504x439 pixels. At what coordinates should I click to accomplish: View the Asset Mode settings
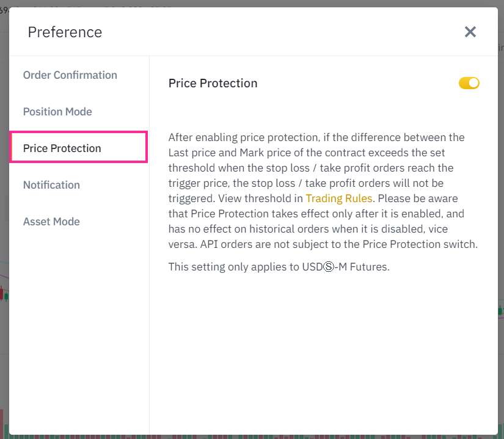tap(51, 221)
